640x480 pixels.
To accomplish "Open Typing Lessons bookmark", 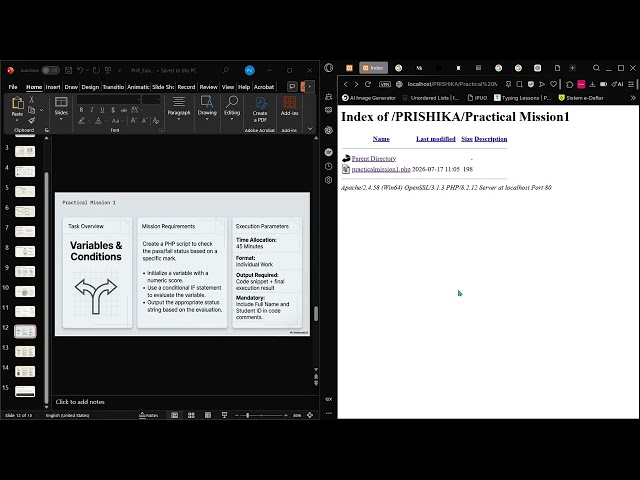I will 522,98.
